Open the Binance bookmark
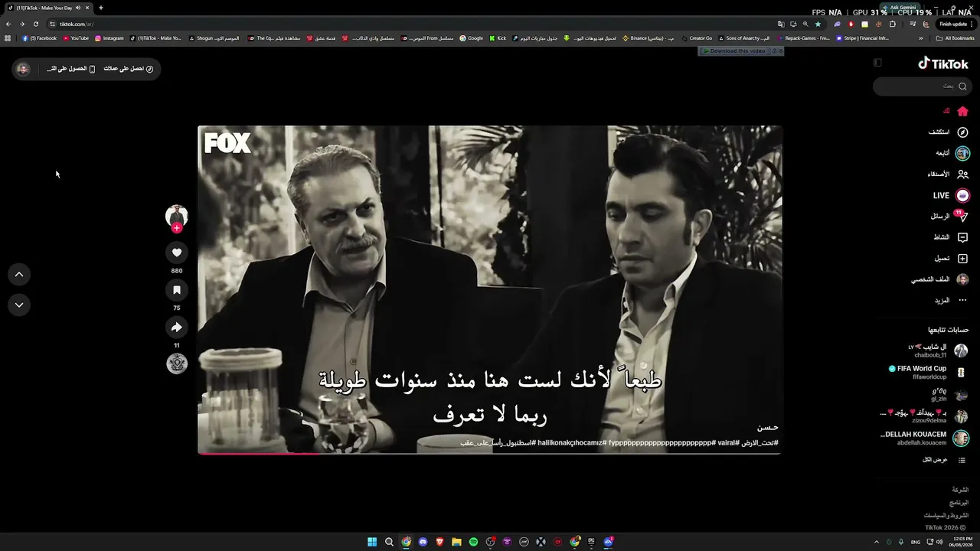This screenshot has width=980, height=551. (x=648, y=38)
